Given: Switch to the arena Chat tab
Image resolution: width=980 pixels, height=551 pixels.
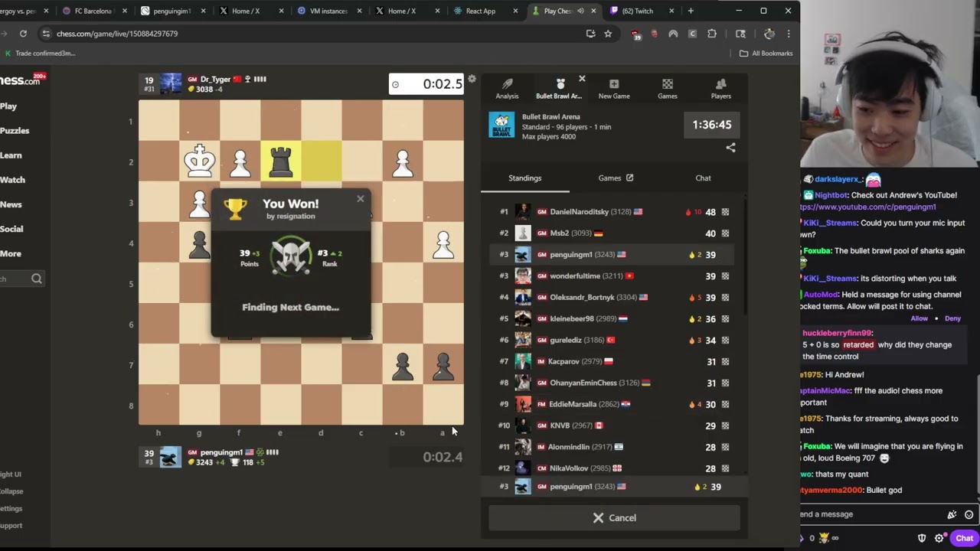Looking at the screenshot, I should point(703,178).
